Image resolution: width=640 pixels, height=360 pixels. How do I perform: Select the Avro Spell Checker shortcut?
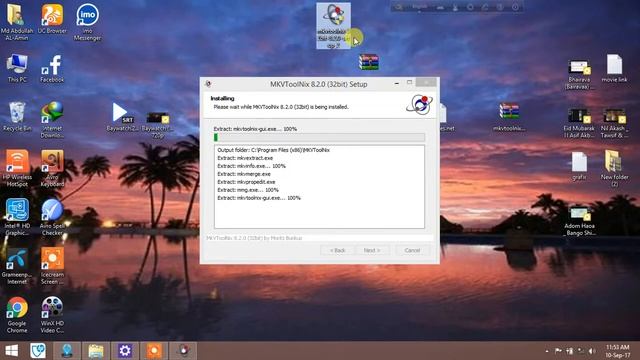[x=52, y=217]
